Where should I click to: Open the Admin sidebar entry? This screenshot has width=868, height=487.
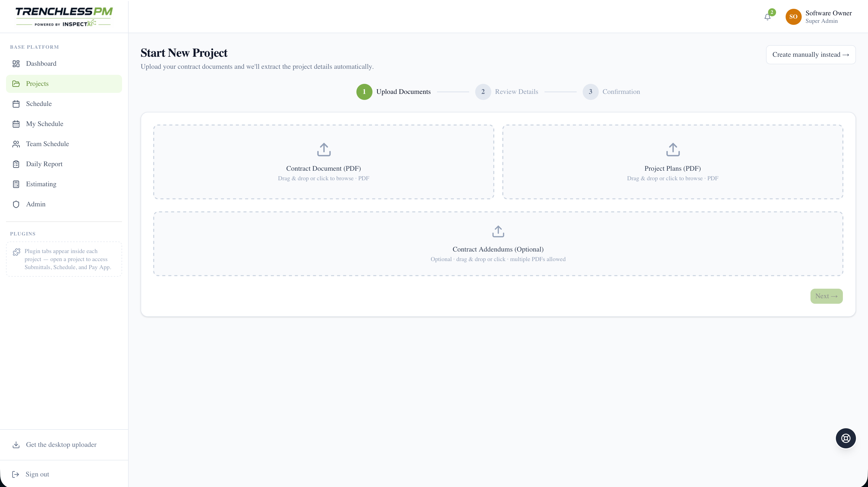64,204
